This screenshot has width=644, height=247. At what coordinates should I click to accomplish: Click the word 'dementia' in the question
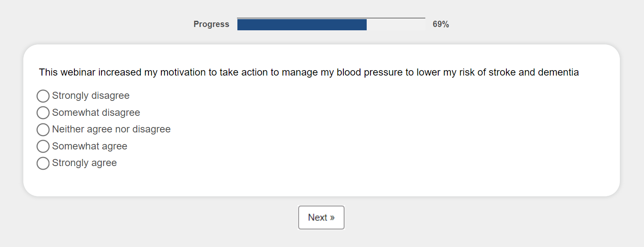(558, 72)
